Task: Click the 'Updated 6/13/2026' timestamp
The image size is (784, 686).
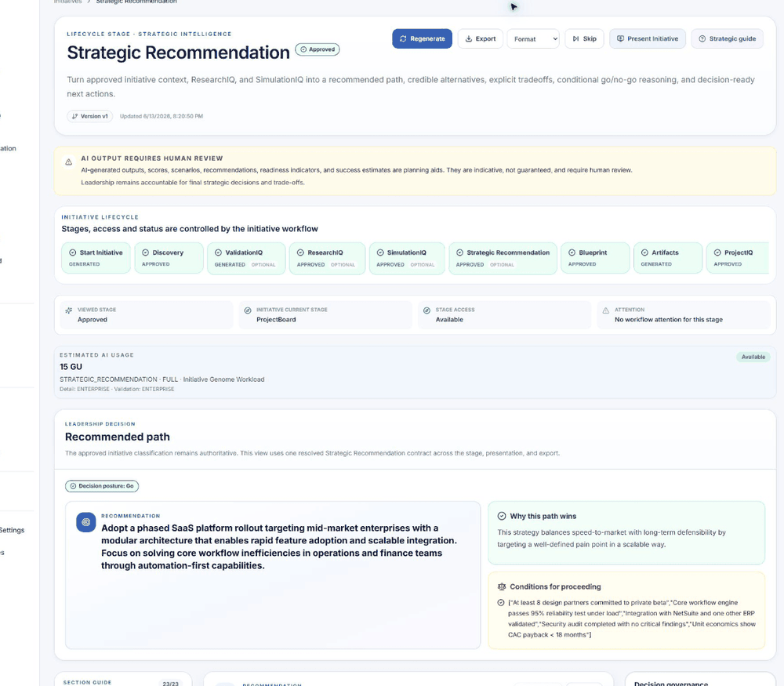Action: (162, 116)
